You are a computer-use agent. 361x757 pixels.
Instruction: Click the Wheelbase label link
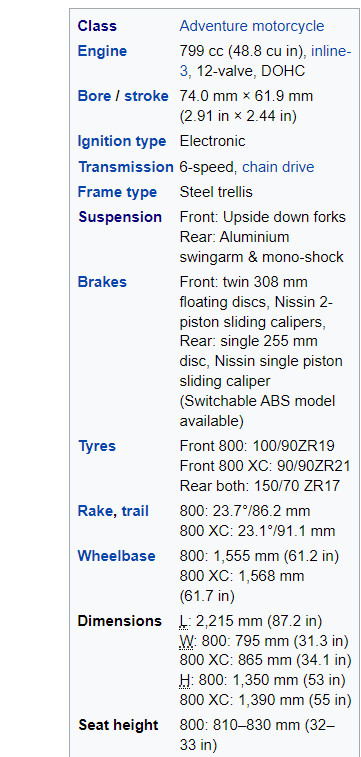click(x=116, y=556)
